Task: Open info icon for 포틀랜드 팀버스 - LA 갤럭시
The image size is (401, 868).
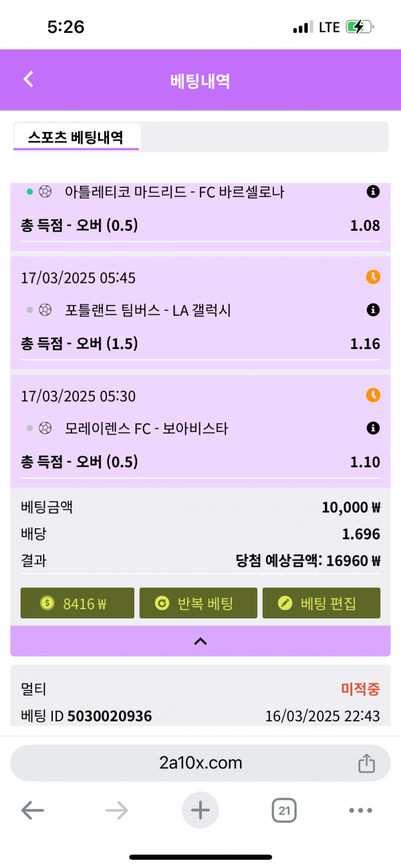Action: click(x=373, y=310)
